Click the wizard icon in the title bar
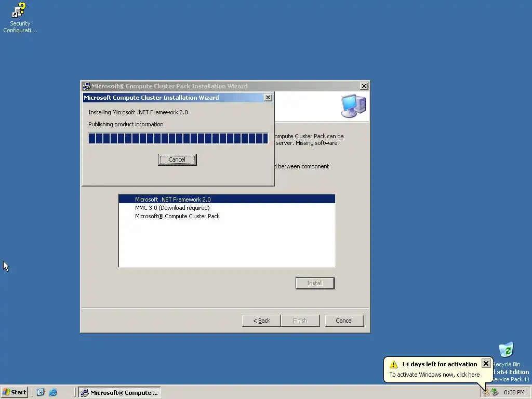The height and width of the screenshot is (399, 532). pyautogui.click(x=87, y=86)
